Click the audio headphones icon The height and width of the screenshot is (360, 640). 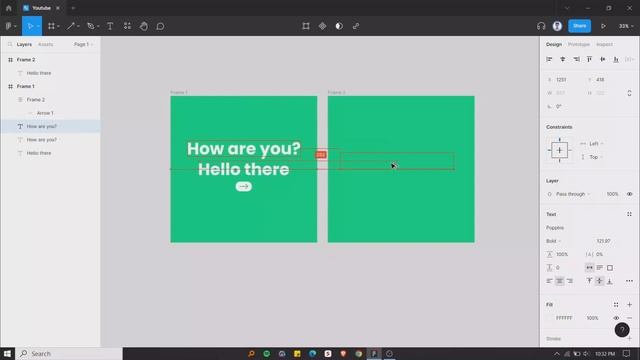coord(541,26)
